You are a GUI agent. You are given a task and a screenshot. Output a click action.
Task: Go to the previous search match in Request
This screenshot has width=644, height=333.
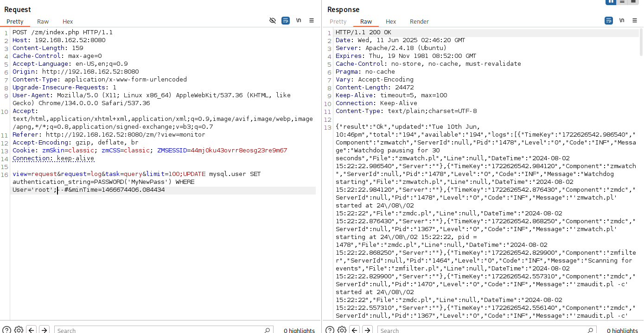pyautogui.click(x=31, y=330)
